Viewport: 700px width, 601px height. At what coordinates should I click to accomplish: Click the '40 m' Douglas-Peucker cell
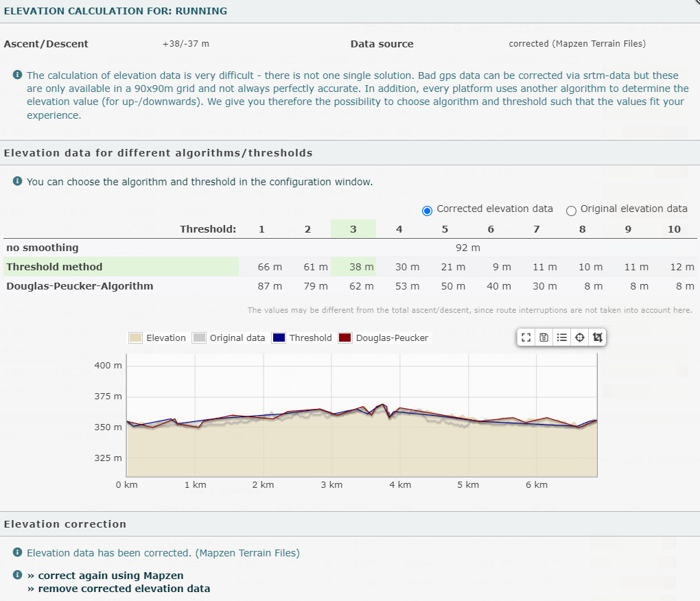click(499, 286)
